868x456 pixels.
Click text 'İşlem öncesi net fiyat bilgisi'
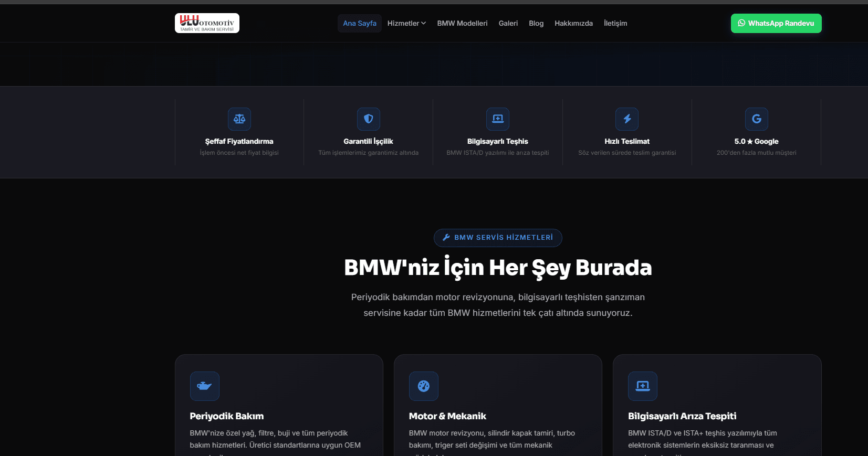click(x=239, y=153)
